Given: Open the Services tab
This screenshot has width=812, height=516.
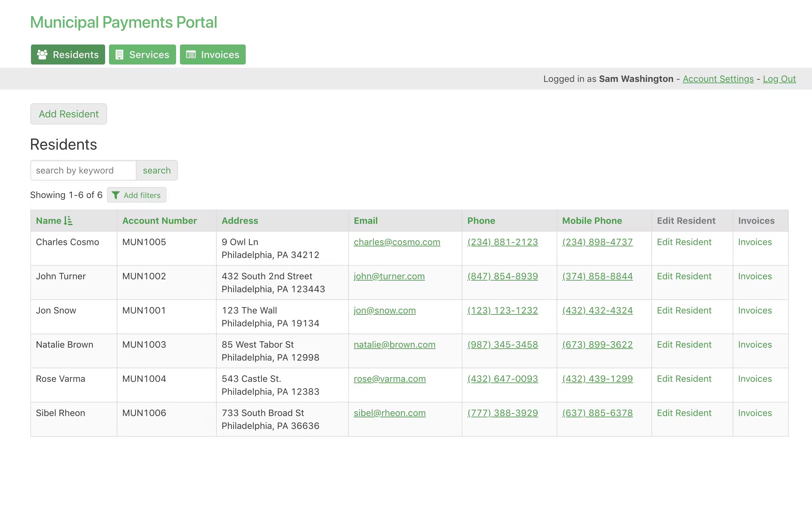Looking at the screenshot, I should (x=142, y=54).
